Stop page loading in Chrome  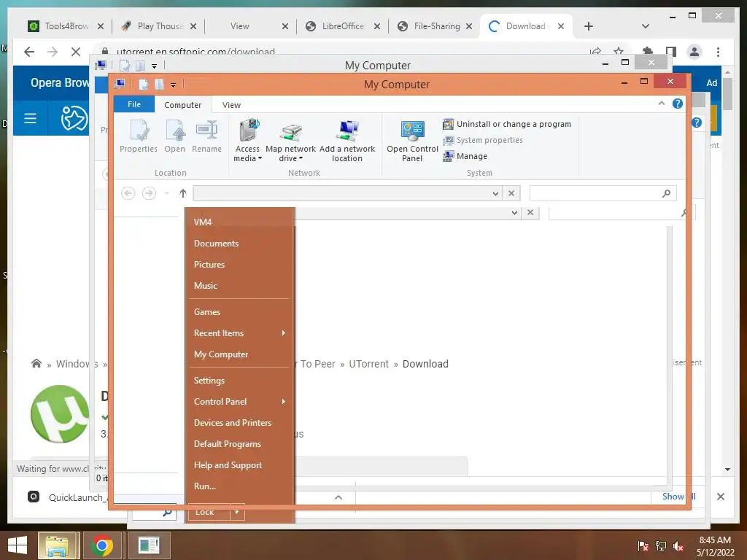[x=76, y=52]
